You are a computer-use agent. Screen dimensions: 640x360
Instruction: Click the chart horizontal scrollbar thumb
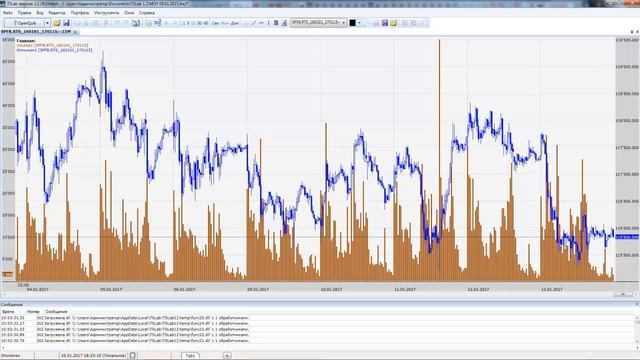pyautogui.click(x=622, y=294)
